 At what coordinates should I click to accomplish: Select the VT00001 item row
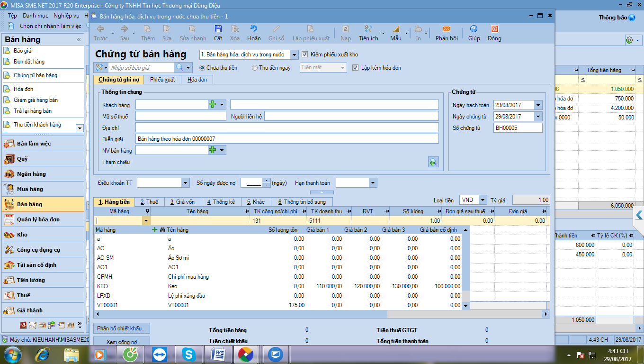point(278,305)
